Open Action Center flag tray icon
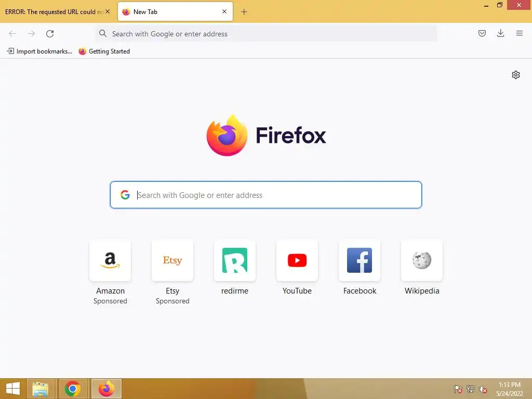The height and width of the screenshot is (399, 532). 458,389
